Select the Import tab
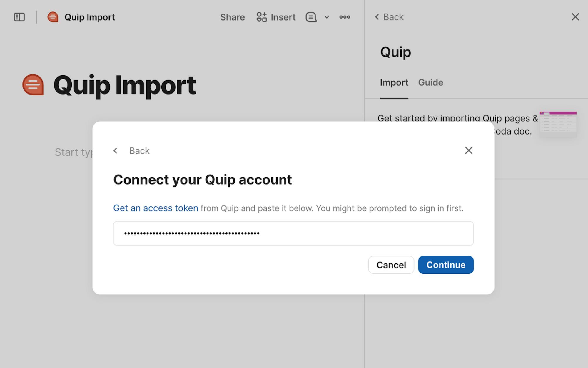 pos(394,82)
